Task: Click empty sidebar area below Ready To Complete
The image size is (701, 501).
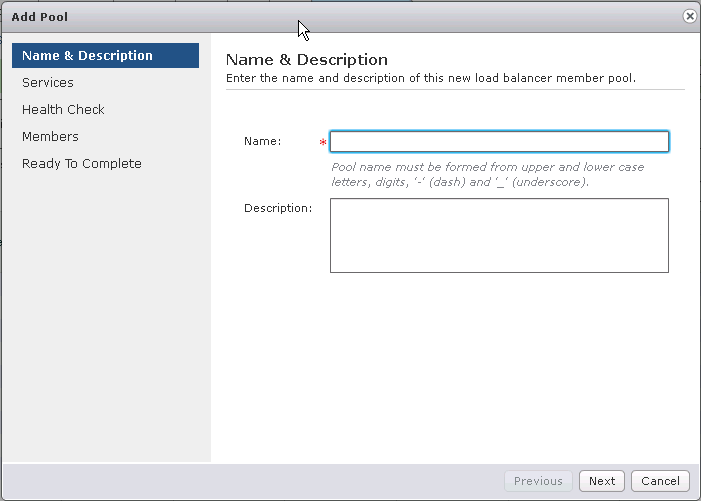Action: 106,313
